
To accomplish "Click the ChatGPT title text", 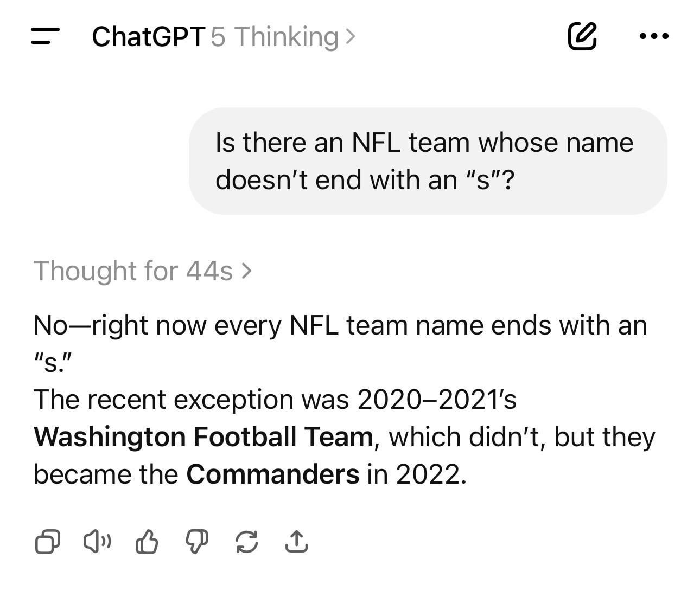I will pos(149,37).
